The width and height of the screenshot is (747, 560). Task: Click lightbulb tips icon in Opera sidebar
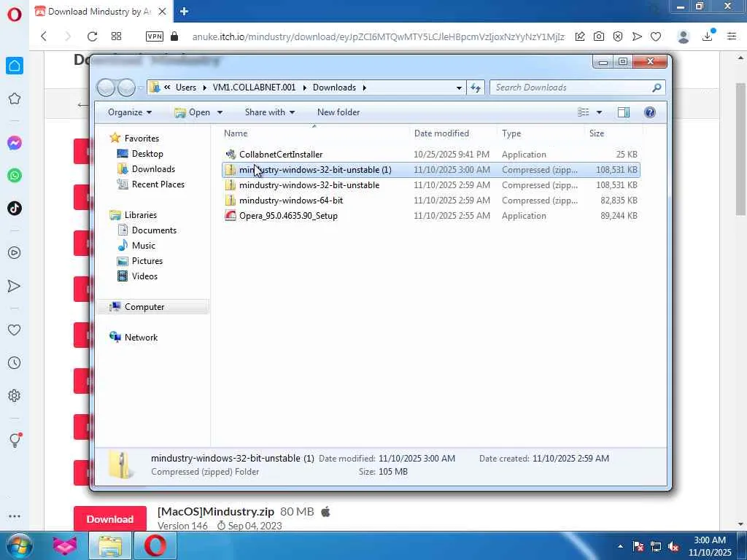15,440
